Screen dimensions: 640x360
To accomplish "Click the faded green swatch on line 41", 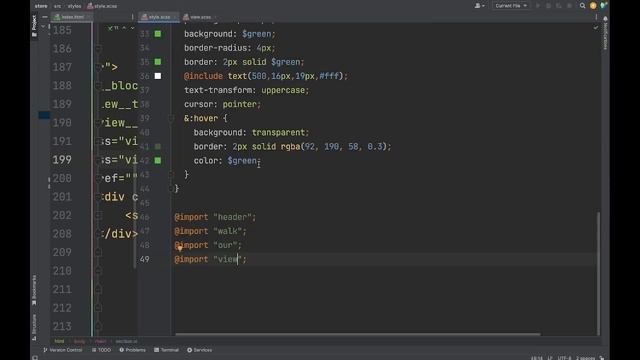I will coord(158,147).
